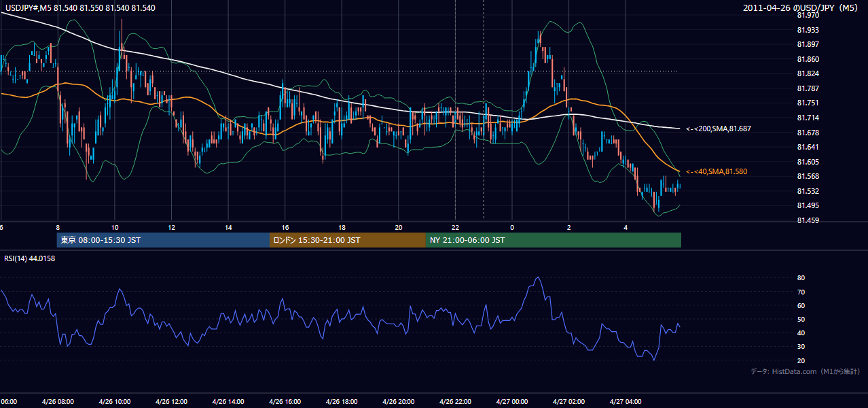Click RSI scale value 20

click(801, 360)
